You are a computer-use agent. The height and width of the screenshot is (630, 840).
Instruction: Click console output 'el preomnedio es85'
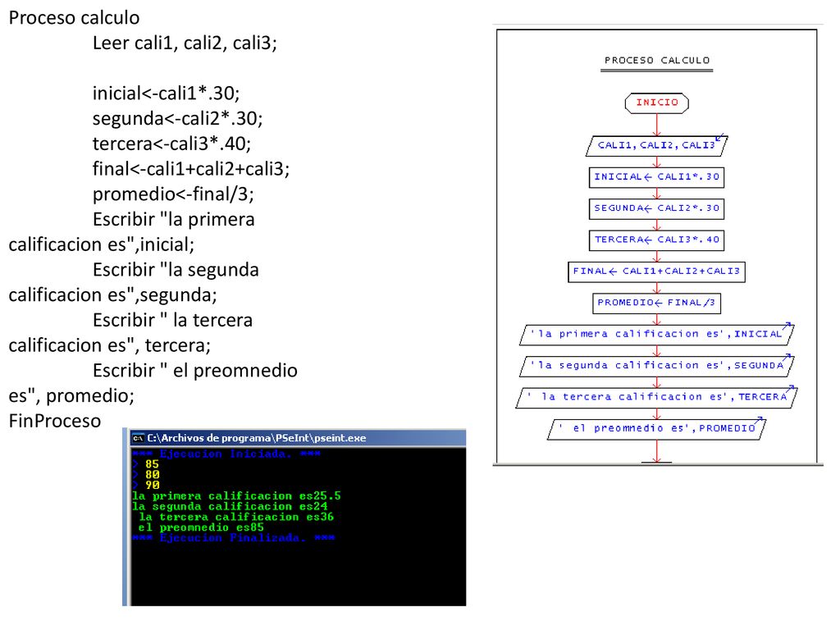coord(201,527)
